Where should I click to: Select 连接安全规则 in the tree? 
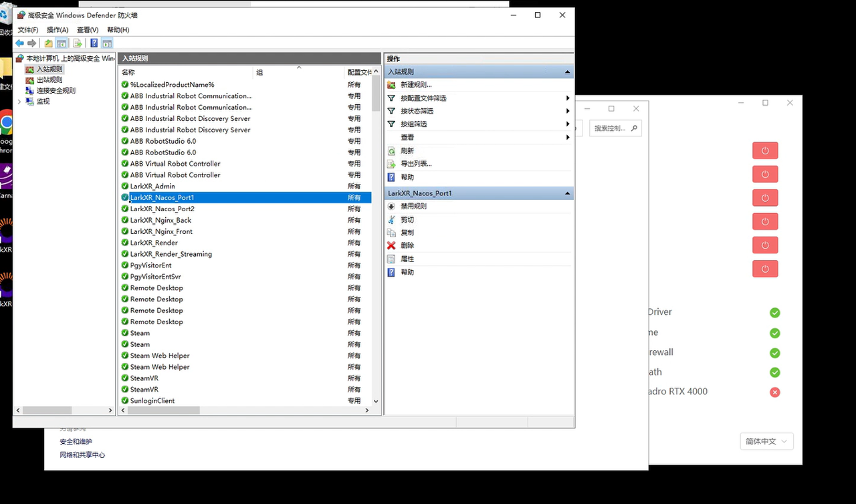click(x=56, y=91)
